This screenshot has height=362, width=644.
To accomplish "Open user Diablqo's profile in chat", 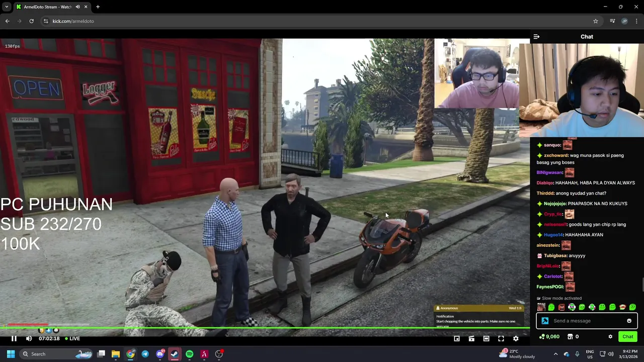I will click(545, 183).
